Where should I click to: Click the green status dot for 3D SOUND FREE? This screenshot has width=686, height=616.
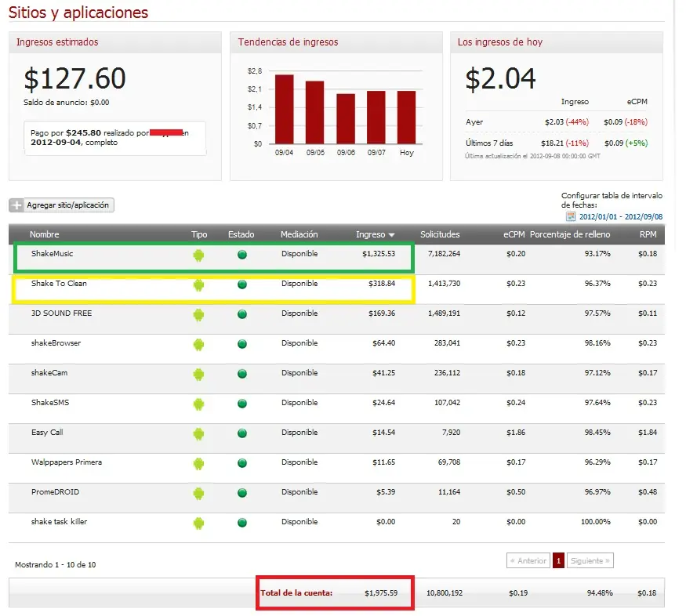tap(242, 314)
